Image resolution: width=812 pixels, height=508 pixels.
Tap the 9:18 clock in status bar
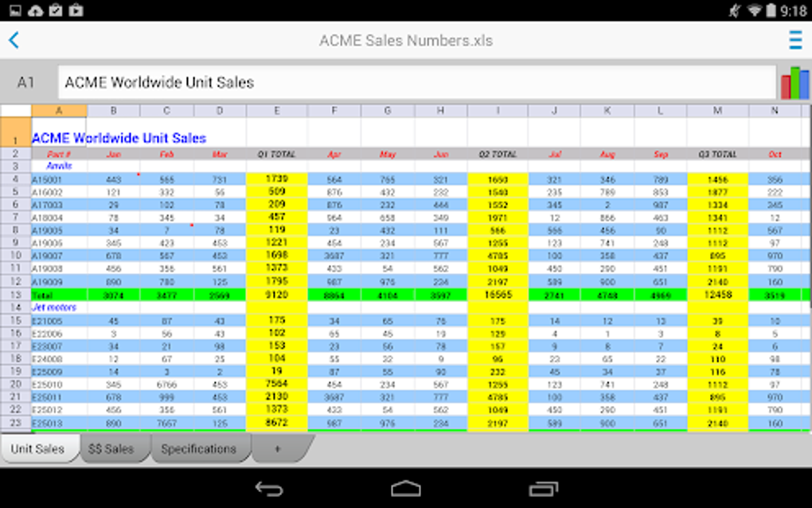[x=794, y=11]
